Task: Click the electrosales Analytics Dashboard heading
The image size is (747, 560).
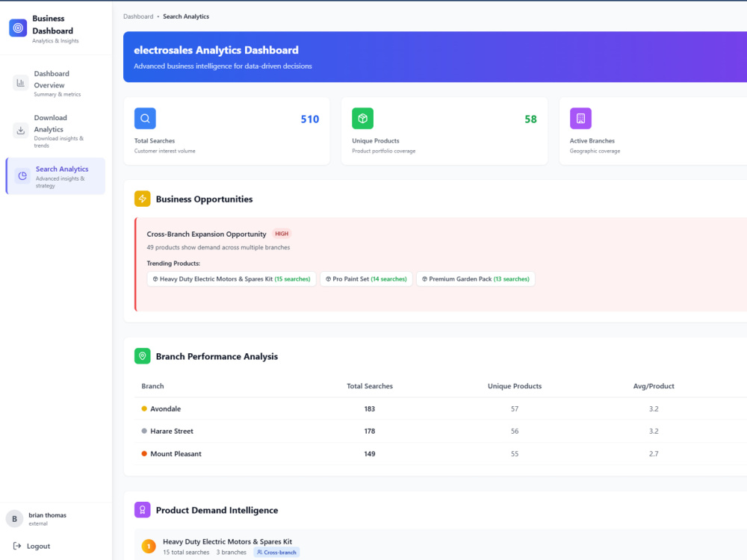Action: coord(216,50)
